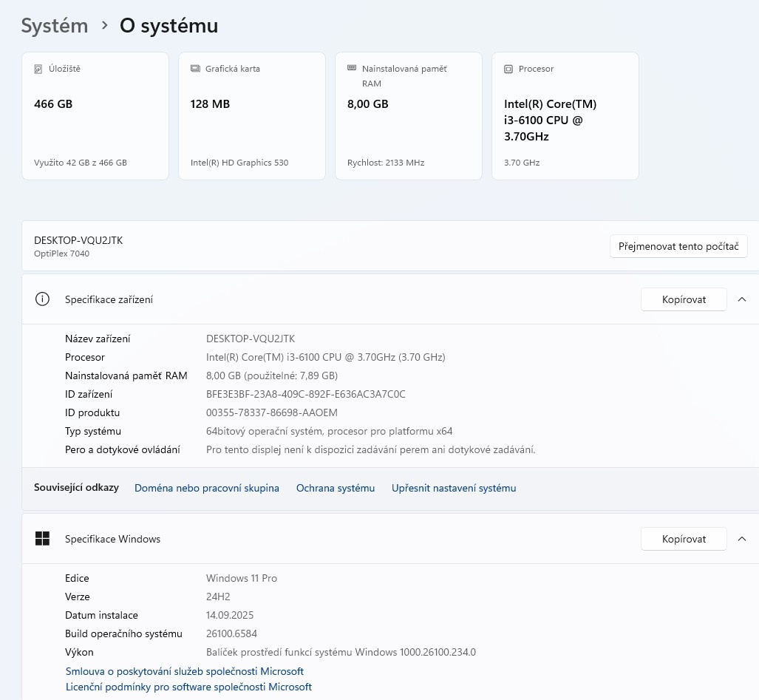Click the storage icon in Úložiště card
The image size is (759, 700).
(38, 69)
